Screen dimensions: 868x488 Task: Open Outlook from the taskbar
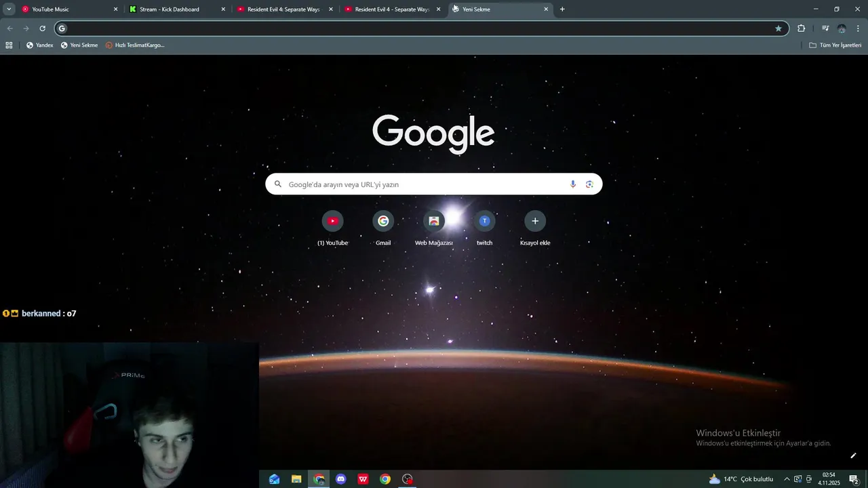coord(274,479)
